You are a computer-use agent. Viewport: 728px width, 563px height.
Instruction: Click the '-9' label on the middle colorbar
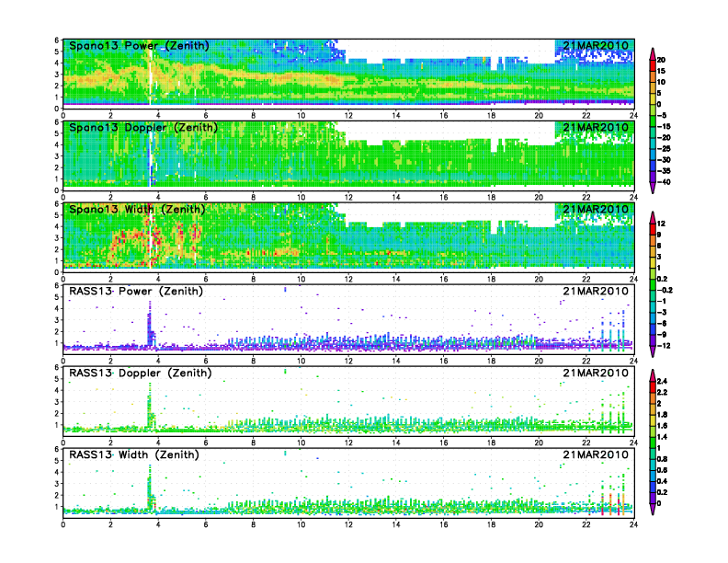pos(662,335)
